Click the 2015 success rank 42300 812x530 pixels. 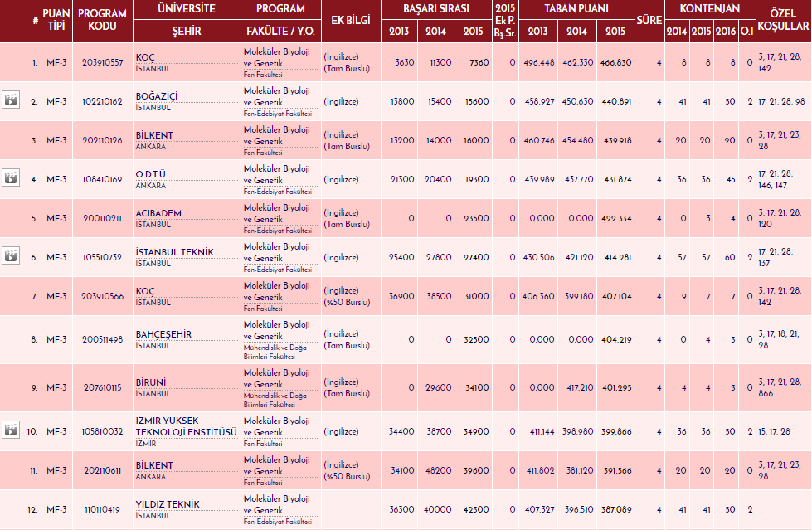476,509
